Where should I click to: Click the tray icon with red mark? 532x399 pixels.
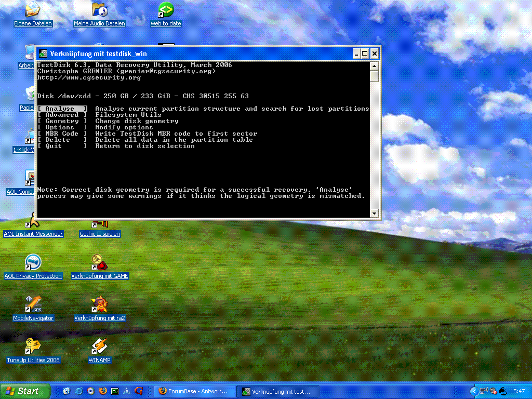click(x=494, y=391)
